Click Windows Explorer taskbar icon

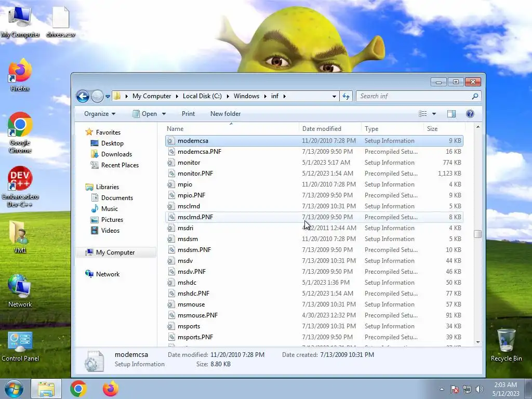(x=46, y=389)
